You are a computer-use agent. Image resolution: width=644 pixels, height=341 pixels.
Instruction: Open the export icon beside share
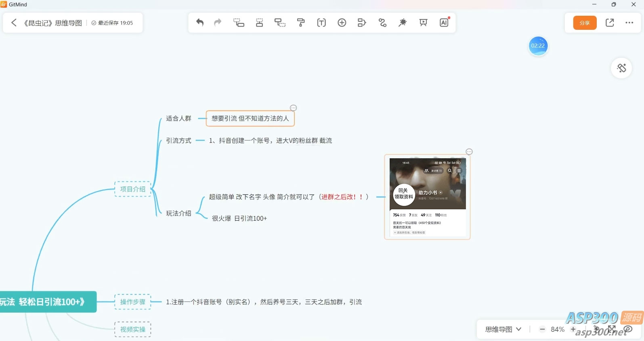tap(610, 23)
